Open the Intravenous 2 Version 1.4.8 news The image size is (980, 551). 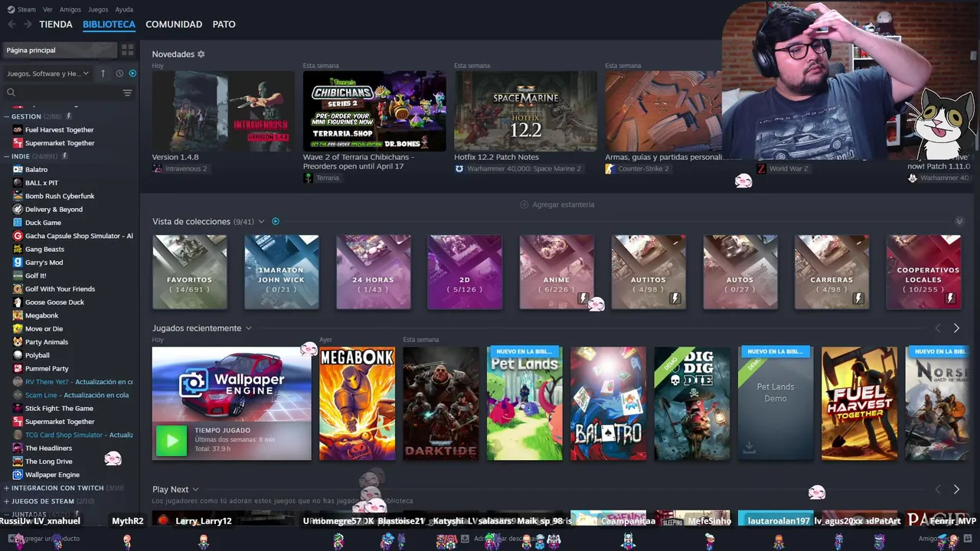pos(224,111)
